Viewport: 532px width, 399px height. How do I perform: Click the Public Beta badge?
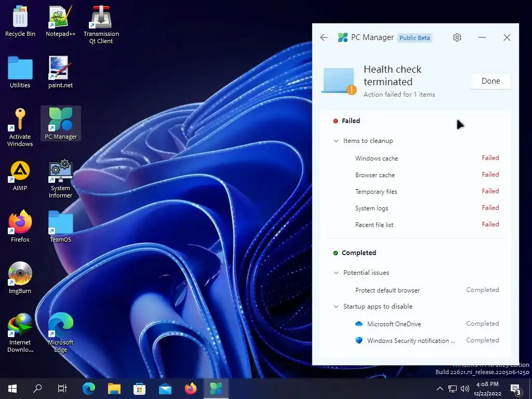click(415, 37)
